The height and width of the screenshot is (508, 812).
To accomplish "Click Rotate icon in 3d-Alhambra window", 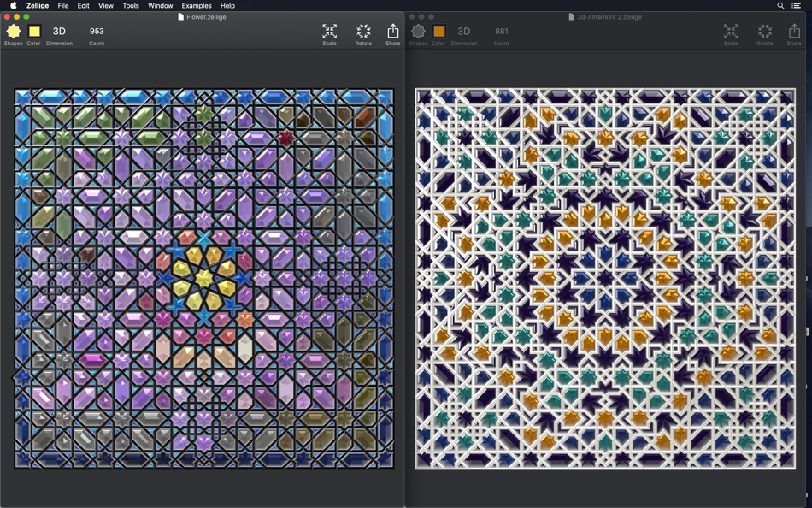I will click(x=764, y=32).
